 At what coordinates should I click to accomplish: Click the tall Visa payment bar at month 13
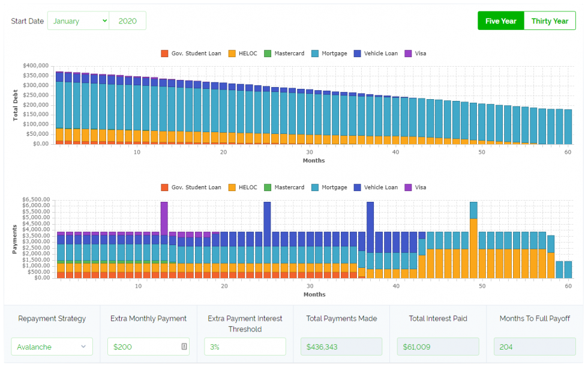164,217
